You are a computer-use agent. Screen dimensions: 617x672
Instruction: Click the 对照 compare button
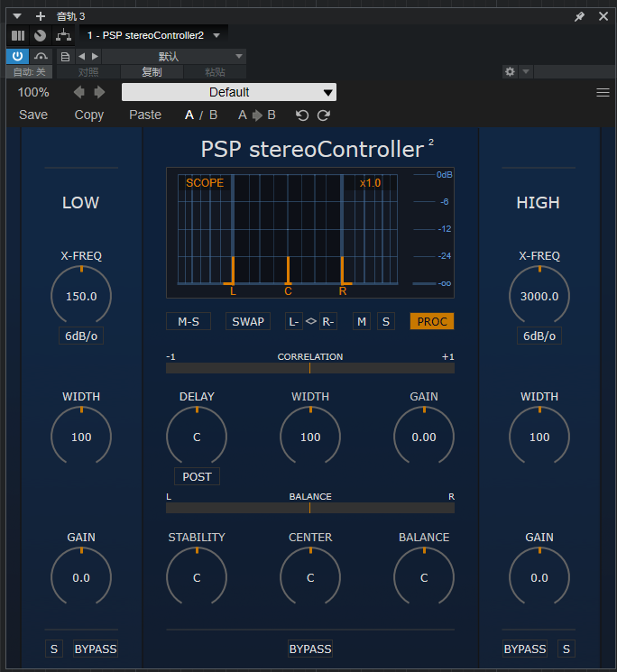(88, 71)
